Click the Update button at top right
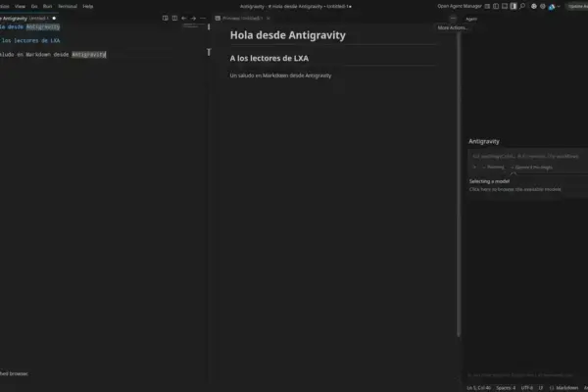 [577, 6]
